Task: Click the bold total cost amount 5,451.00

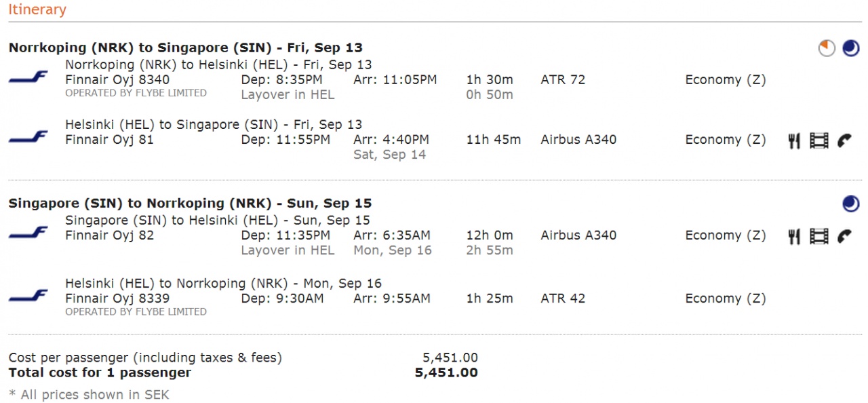Action: point(446,372)
